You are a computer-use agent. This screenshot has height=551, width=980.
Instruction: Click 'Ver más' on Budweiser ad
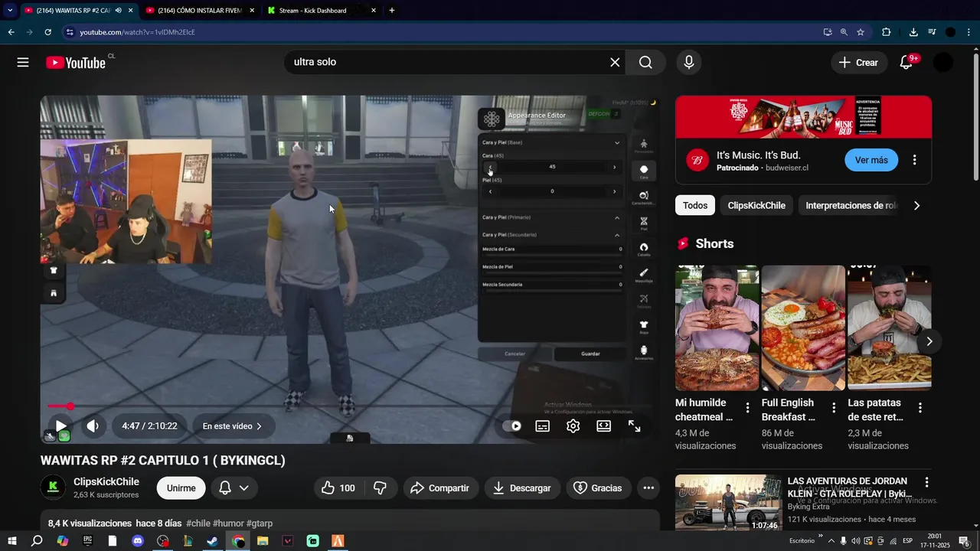[871, 160]
